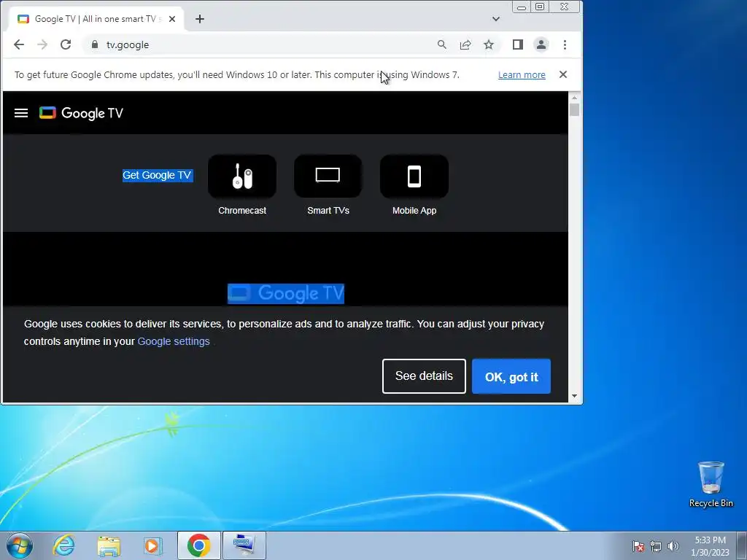This screenshot has width=747, height=560.
Task: Click the highlighted Get Google TV text
Action: pos(157,175)
